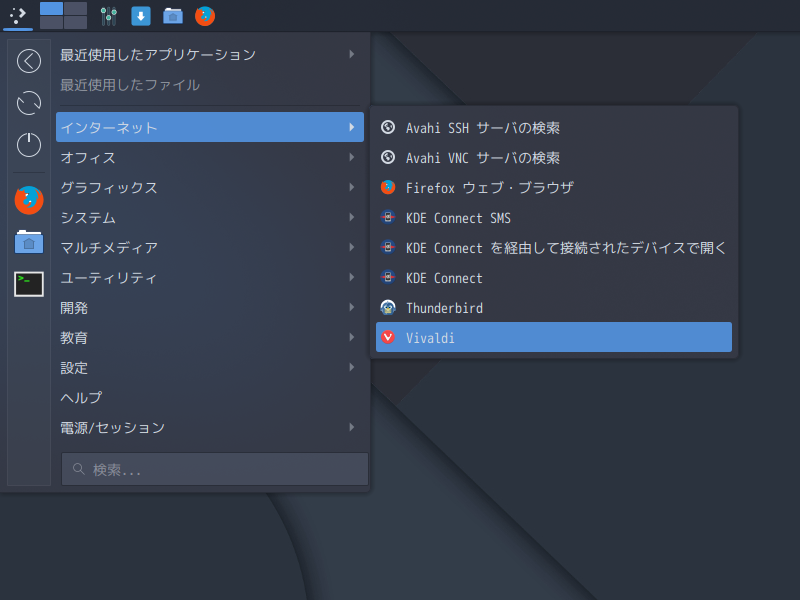Open the システム category
This screenshot has height=600, width=800.
210,217
